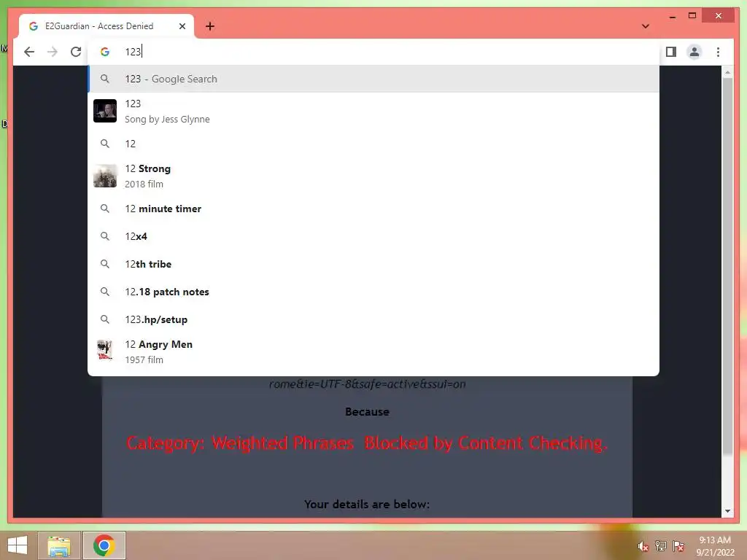The image size is (747, 560).
Task: Click the magnifier icon beside '123.hp/setup'
Action: coord(105,319)
